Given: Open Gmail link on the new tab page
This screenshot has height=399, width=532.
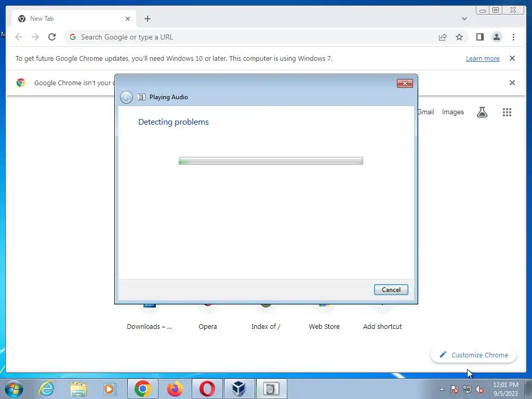Looking at the screenshot, I should [x=426, y=112].
